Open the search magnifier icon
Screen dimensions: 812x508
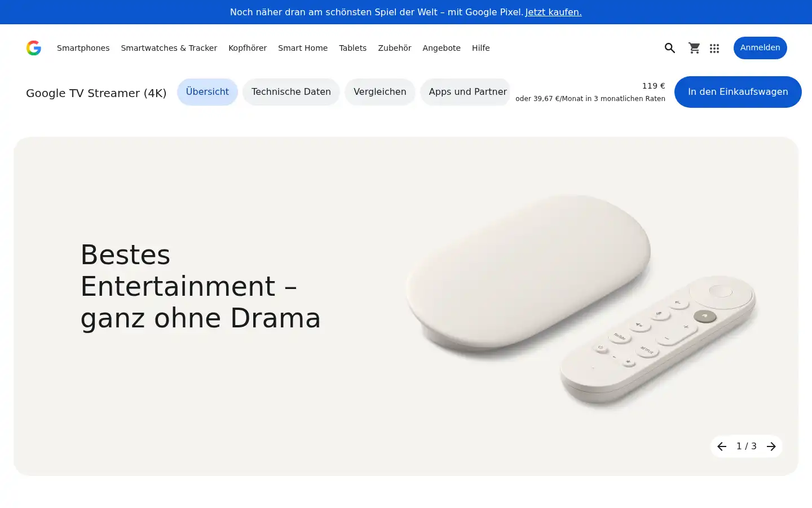[x=670, y=48]
